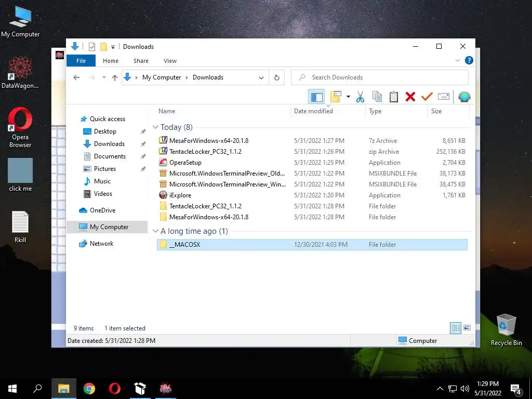Open the Share ribbon tab
The width and height of the screenshot is (532, 399).
click(x=141, y=61)
